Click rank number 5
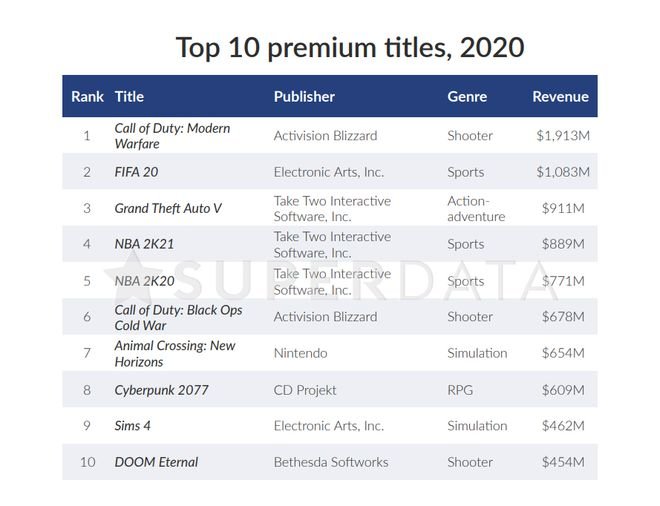The width and height of the screenshot is (660, 506). pyautogui.click(x=87, y=281)
